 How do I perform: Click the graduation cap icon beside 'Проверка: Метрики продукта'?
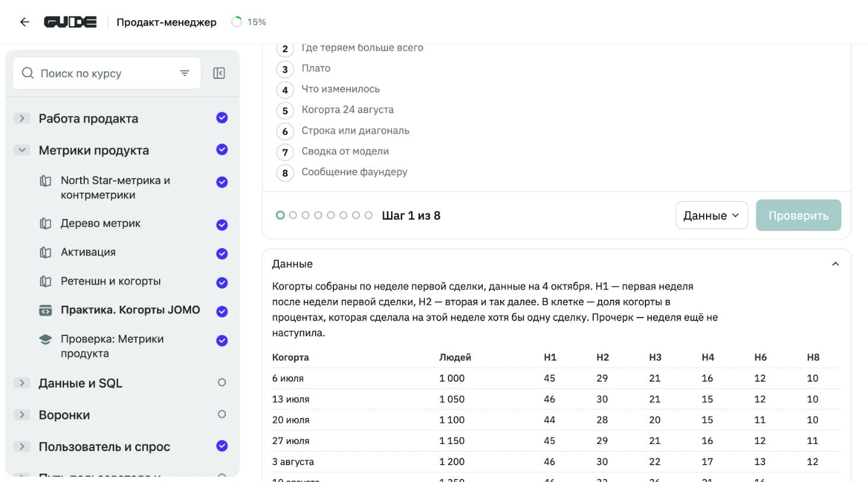pyautogui.click(x=46, y=340)
